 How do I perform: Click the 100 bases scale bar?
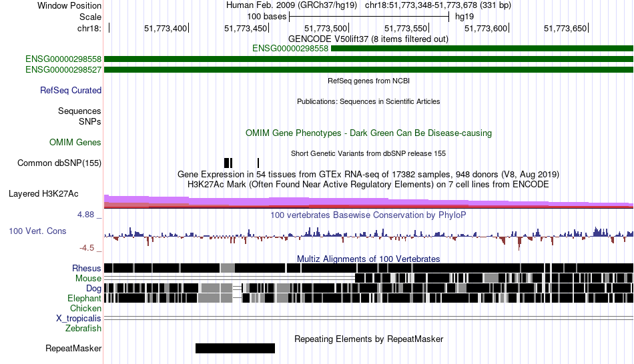click(369, 17)
